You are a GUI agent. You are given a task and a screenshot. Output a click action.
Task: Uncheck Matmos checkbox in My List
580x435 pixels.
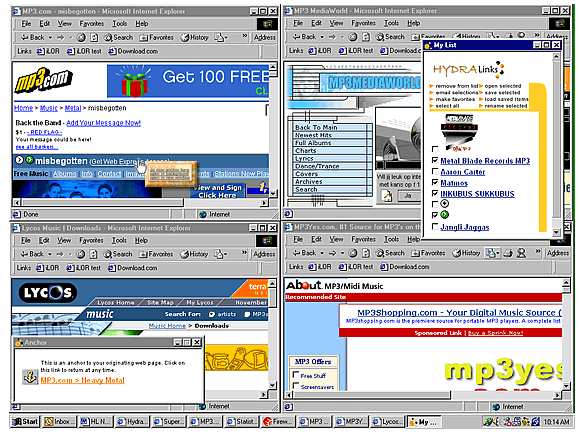click(x=435, y=182)
